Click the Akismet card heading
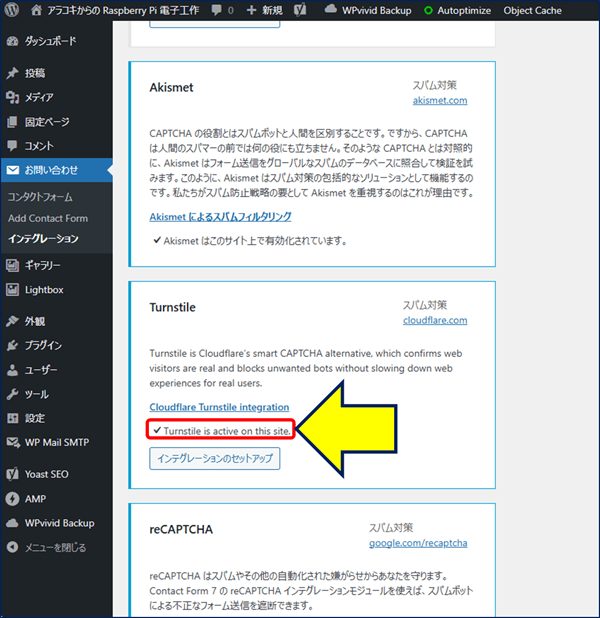The width and height of the screenshot is (600, 618). [x=171, y=87]
